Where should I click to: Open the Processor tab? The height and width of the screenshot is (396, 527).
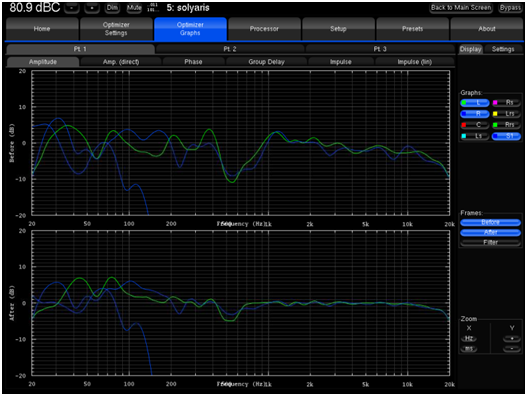click(264, 29)
